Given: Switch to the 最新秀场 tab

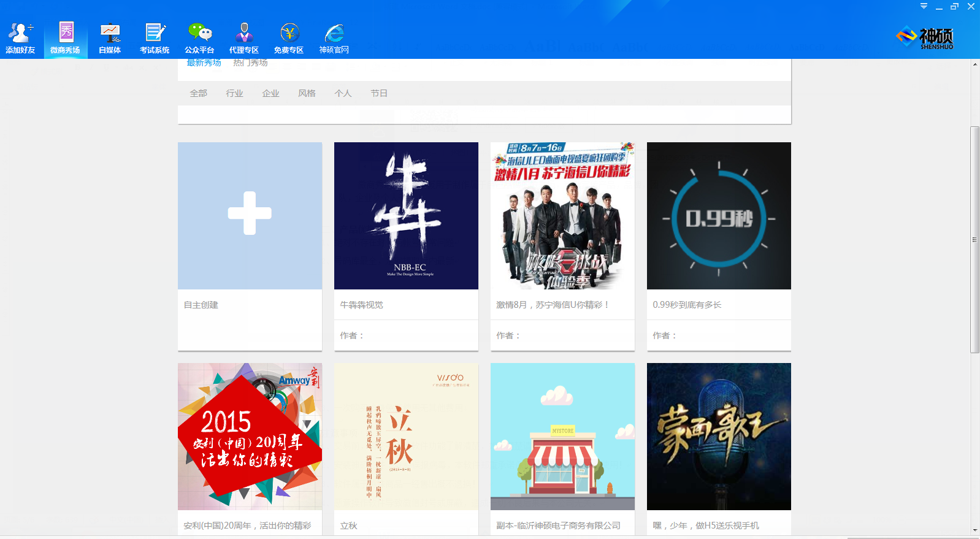Looking at the screenshot, I should [204, 63].
